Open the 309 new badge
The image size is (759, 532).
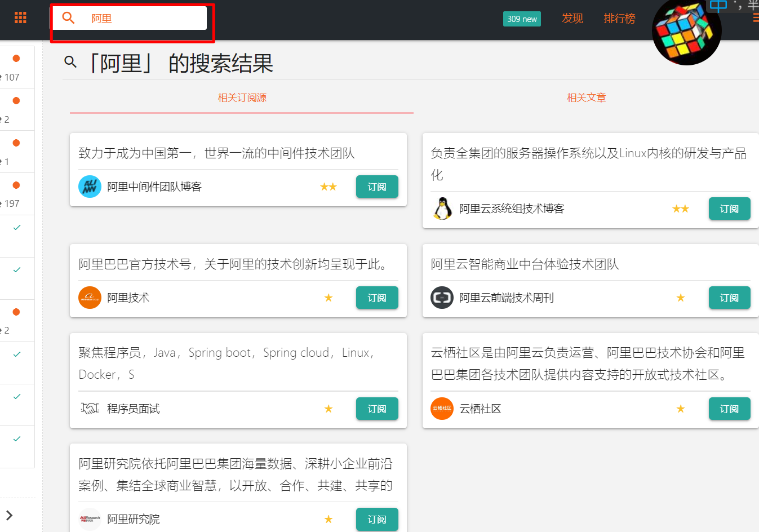522,19
